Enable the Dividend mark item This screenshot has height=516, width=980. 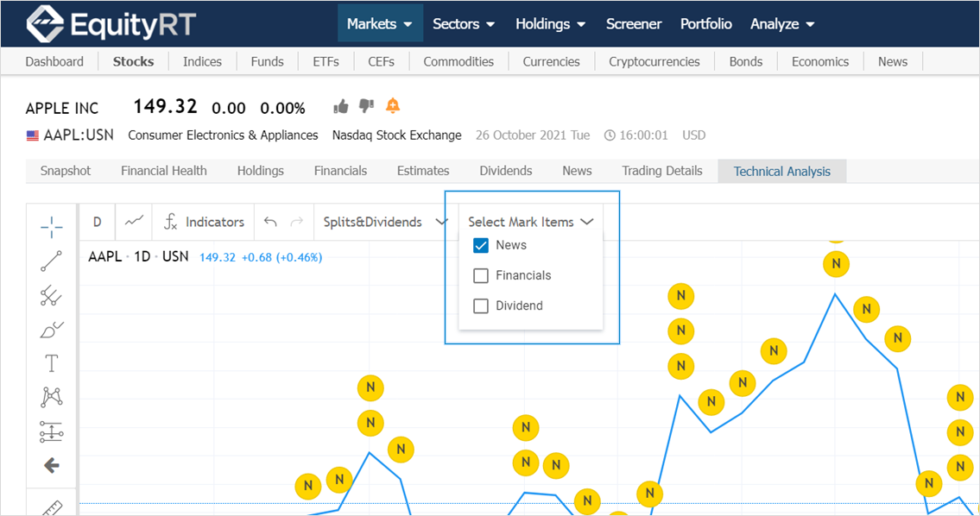(x=481, y=305)
